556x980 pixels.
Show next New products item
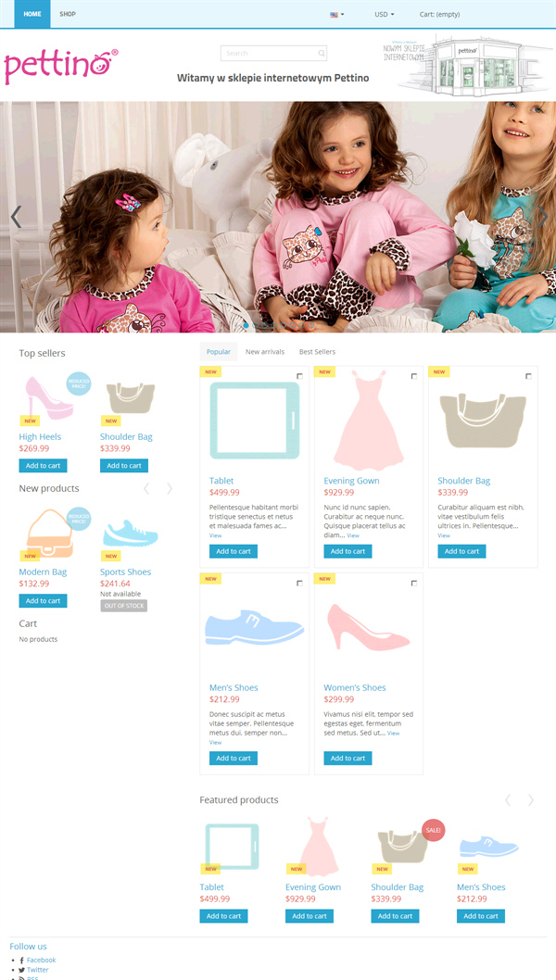click(x=170, y=489)
